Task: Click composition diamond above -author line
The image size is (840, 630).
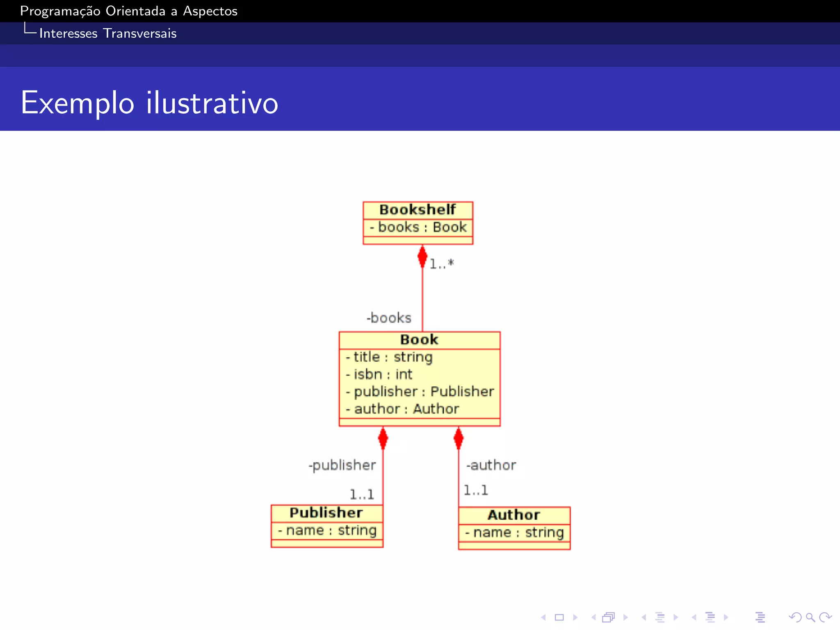Action: point(459,438)
